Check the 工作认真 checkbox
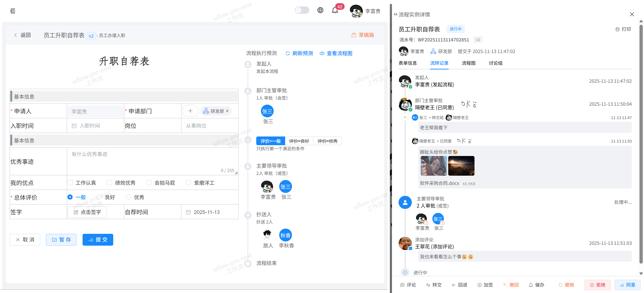Image resolution: width=644 pixels, height=293 pixels. (70, 183)
